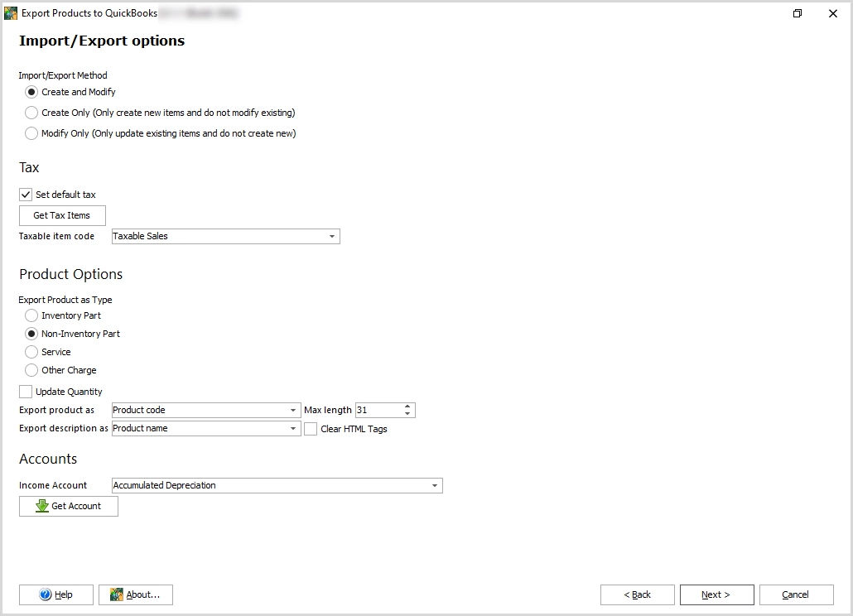The image size is (853, 616).
Task: Click the Max length label
Action: [x=327, y=410]
